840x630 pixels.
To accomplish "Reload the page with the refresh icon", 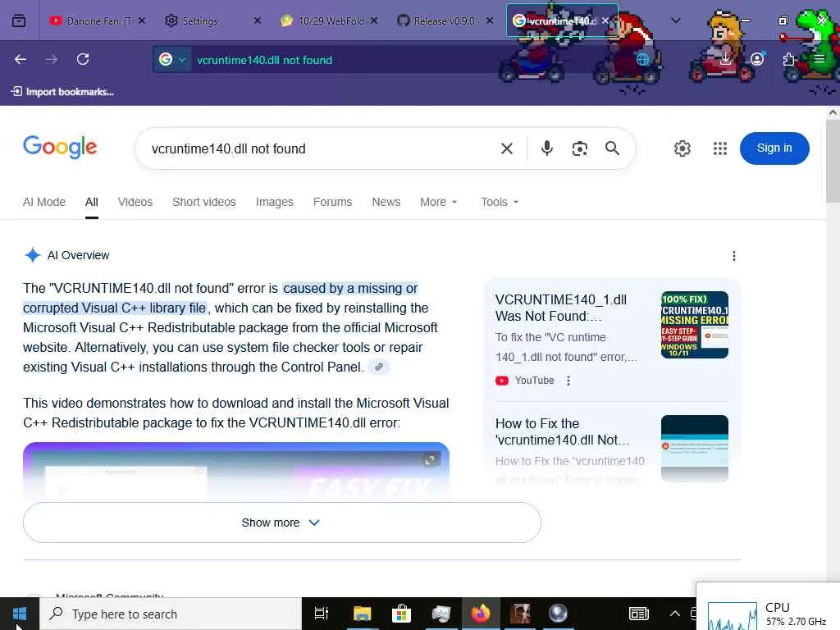I will [83, 59].
